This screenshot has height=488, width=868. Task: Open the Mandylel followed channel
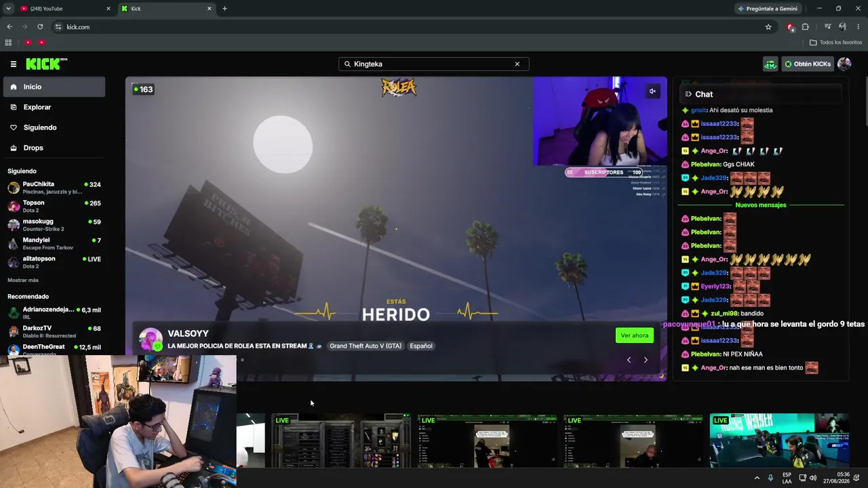[x=54, y=243]
